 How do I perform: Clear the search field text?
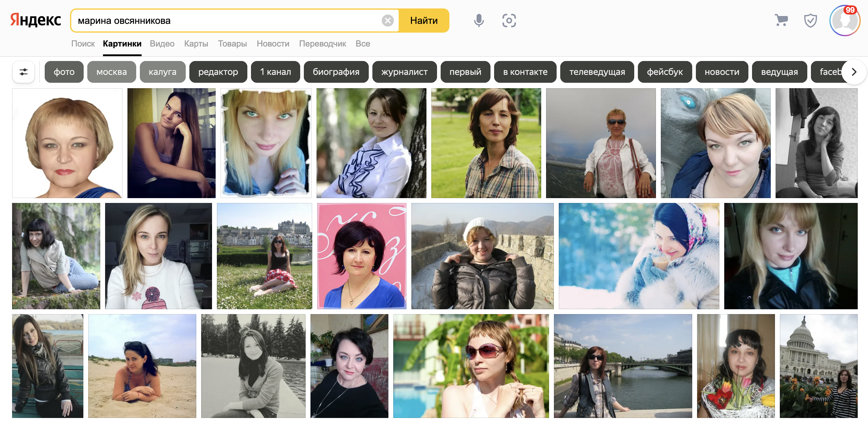click(387, 21)
